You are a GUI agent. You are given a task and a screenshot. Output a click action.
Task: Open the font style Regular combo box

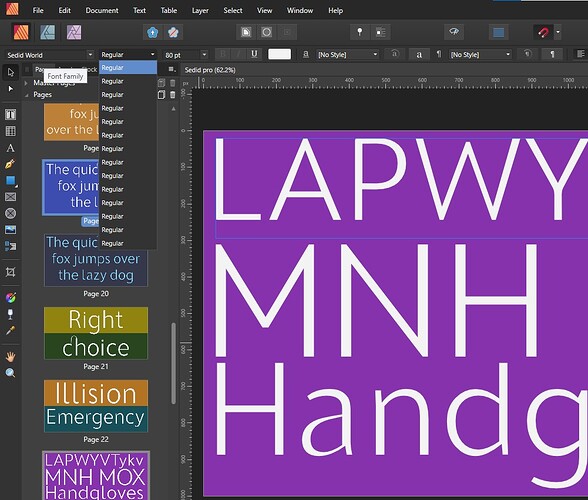[x=128, y=55]
